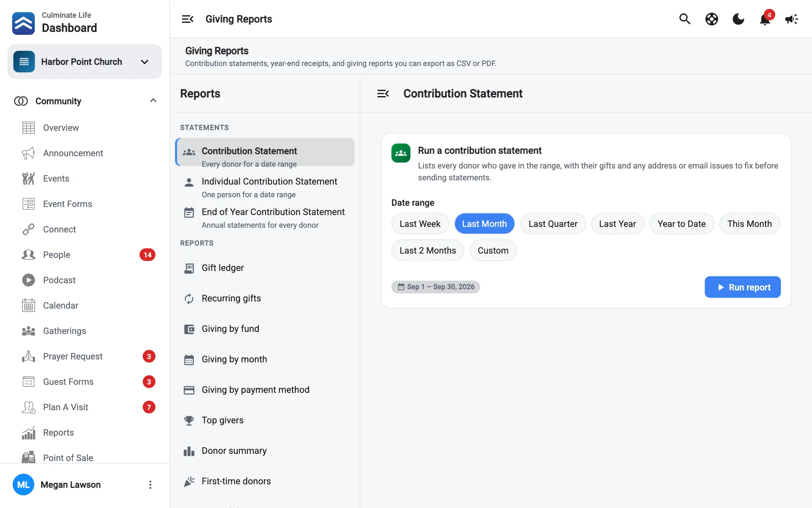
Task: Open Prayer Request in sidebar
Action: (85, 356)
